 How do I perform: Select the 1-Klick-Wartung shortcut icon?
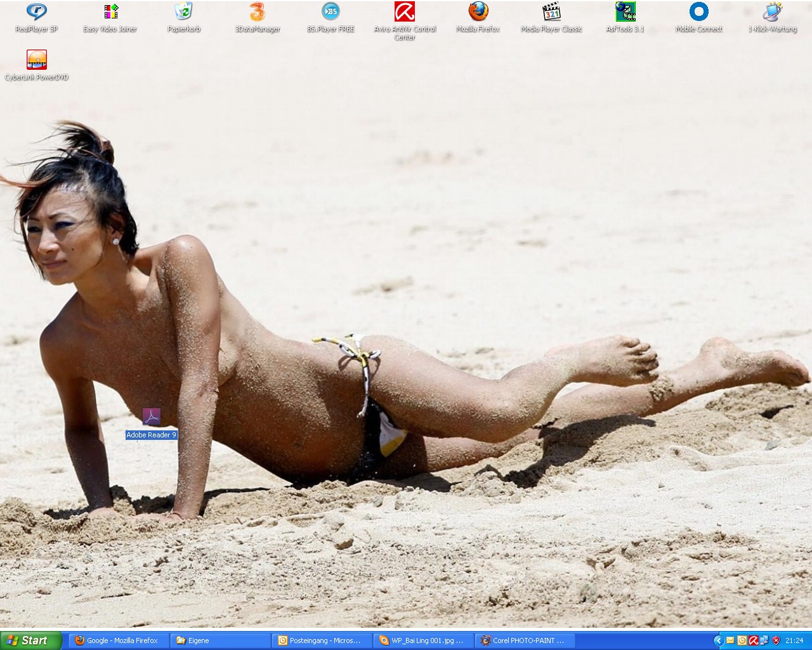click(x=772, y=12)
